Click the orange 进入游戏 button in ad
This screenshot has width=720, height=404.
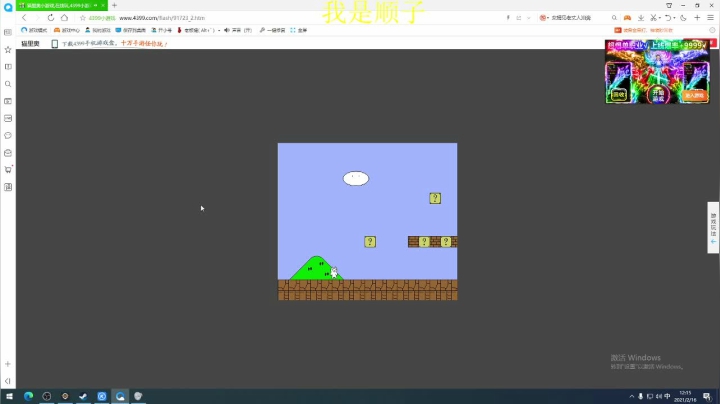(x=694, y=95)
